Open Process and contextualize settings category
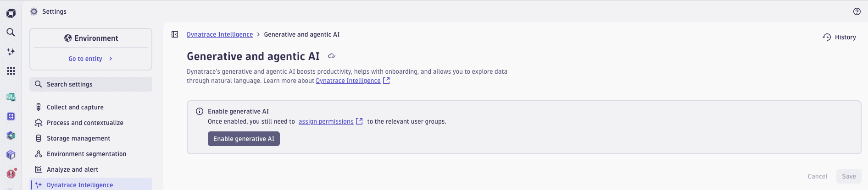 pos(91,123)
